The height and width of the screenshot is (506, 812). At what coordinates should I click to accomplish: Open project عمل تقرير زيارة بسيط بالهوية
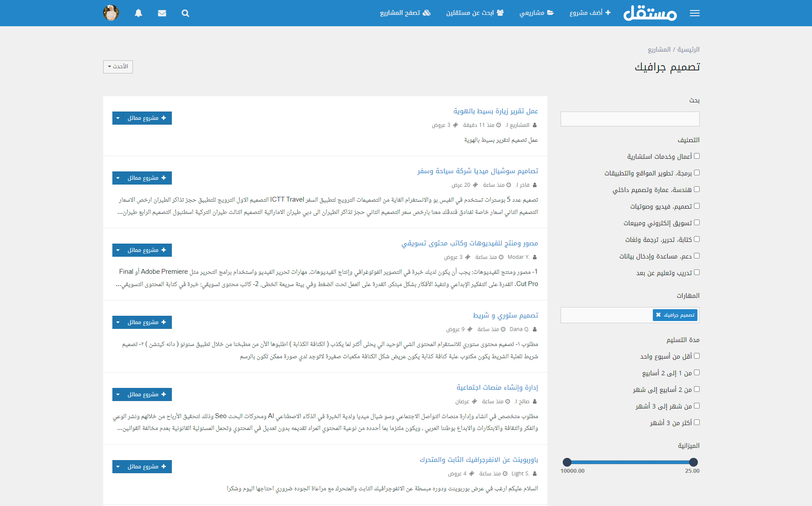495,111
